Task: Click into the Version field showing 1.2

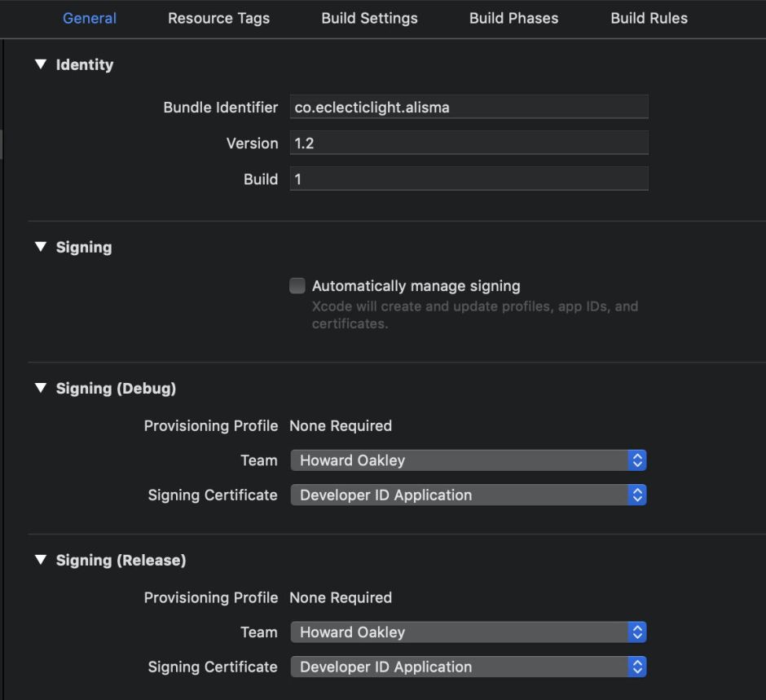Action: [469, 143]
